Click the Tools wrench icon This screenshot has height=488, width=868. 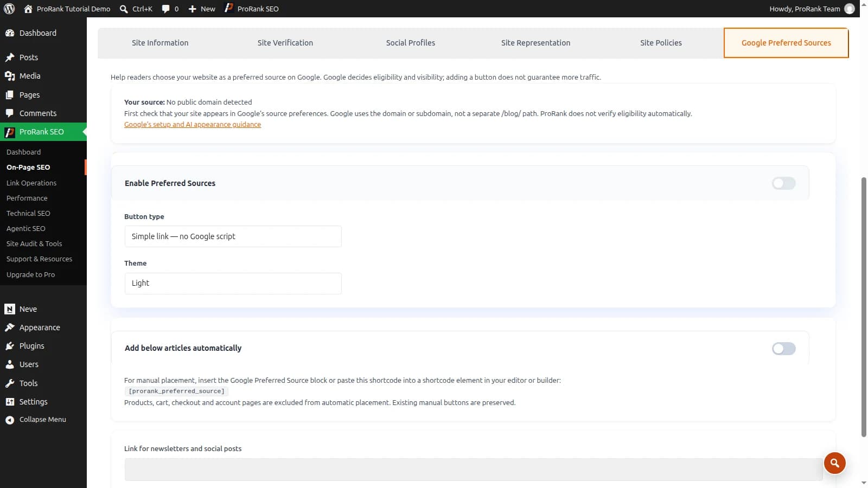coord(10,383)
